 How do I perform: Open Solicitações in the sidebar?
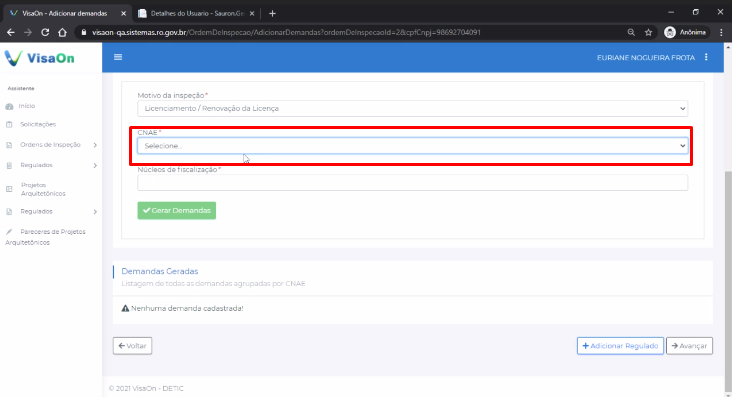[x=38, y=124]
